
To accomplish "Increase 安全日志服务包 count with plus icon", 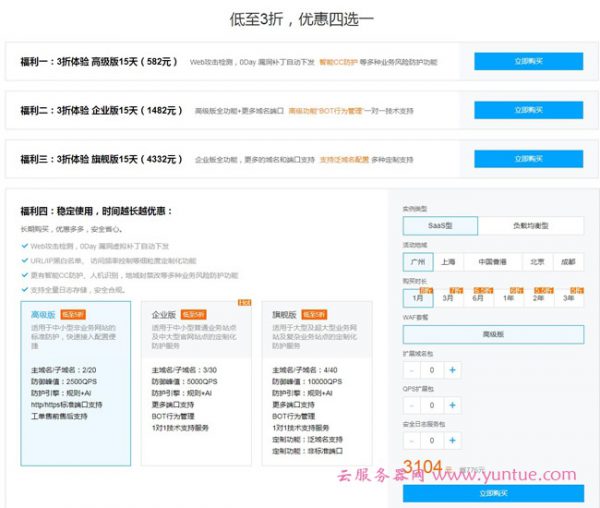I will (x=453, y=441).
